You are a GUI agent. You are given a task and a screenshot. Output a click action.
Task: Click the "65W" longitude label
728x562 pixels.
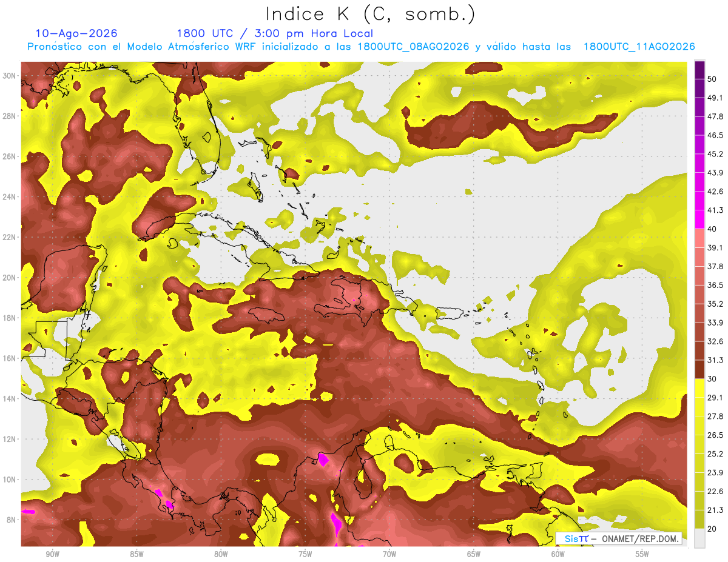pos(474,554)
